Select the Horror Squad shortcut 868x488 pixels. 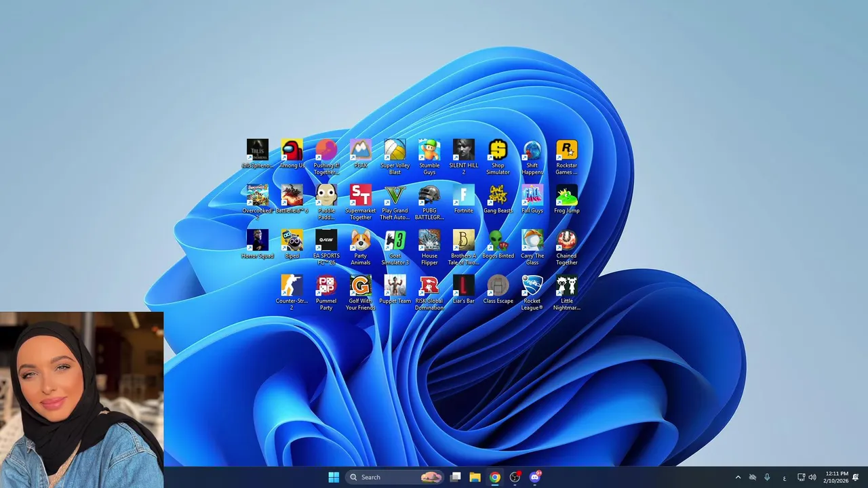tap(258, 245)
